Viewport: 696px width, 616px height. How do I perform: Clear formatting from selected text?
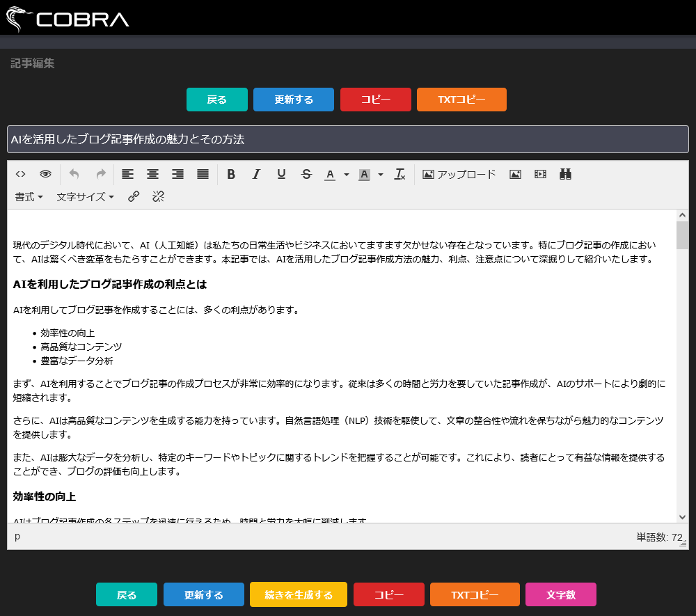[400, 174]
